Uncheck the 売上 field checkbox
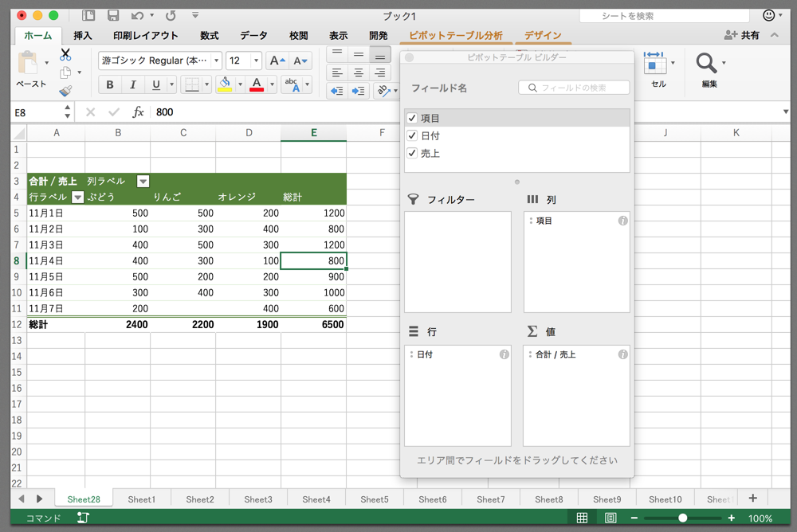The image size is (797, 532). click(412, 153)
